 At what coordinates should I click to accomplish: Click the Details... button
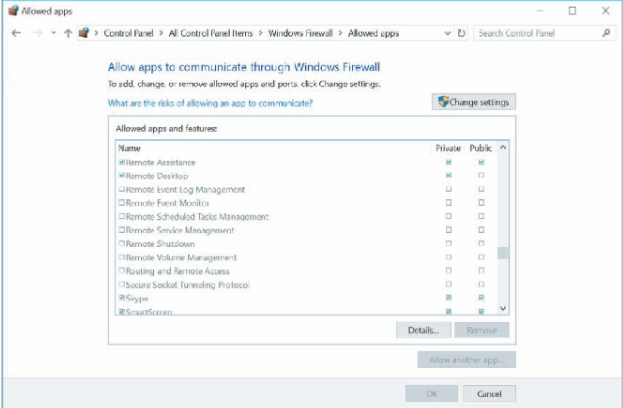click(x=423, y=330)
